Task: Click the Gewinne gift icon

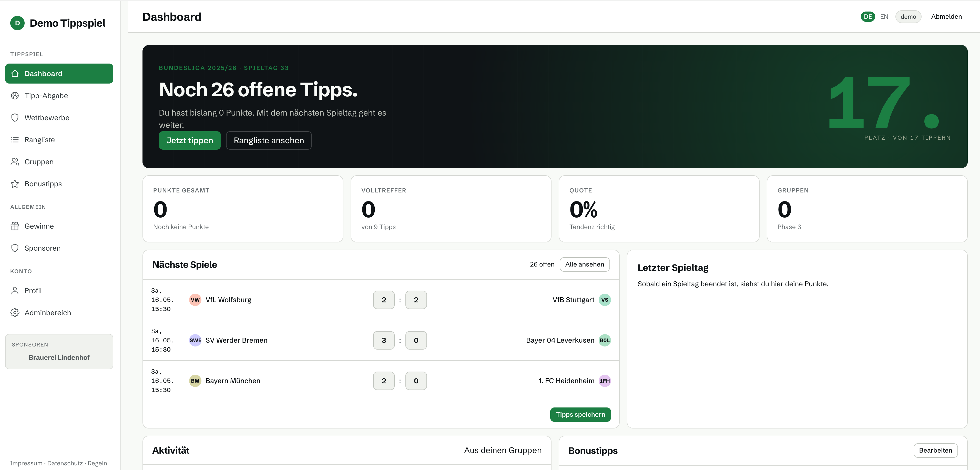Action: [15, 226]
